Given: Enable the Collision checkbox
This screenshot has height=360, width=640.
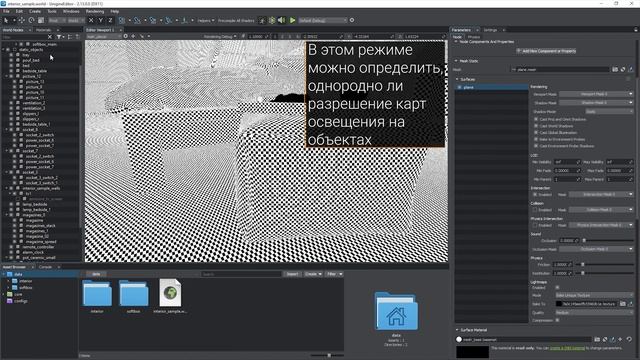Looking at the screenshot, I should pos(535,210).
